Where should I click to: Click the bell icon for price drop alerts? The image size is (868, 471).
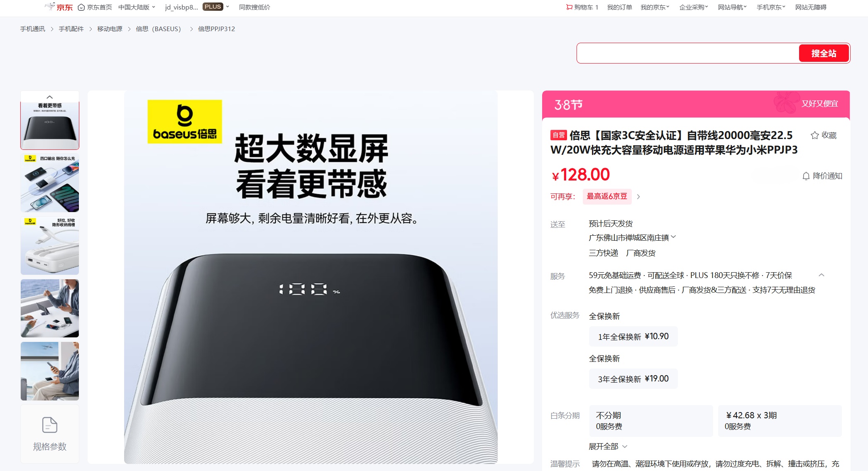(806, 176)
